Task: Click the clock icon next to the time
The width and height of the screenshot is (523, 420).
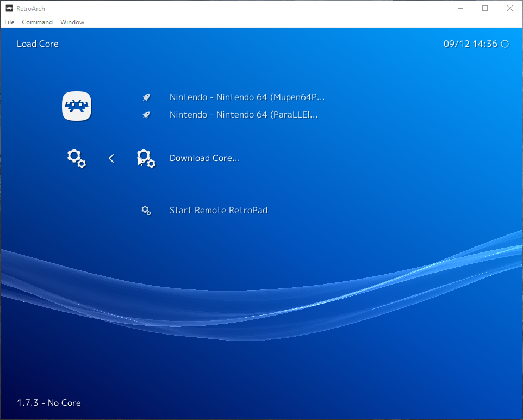Action: (505, 44)
